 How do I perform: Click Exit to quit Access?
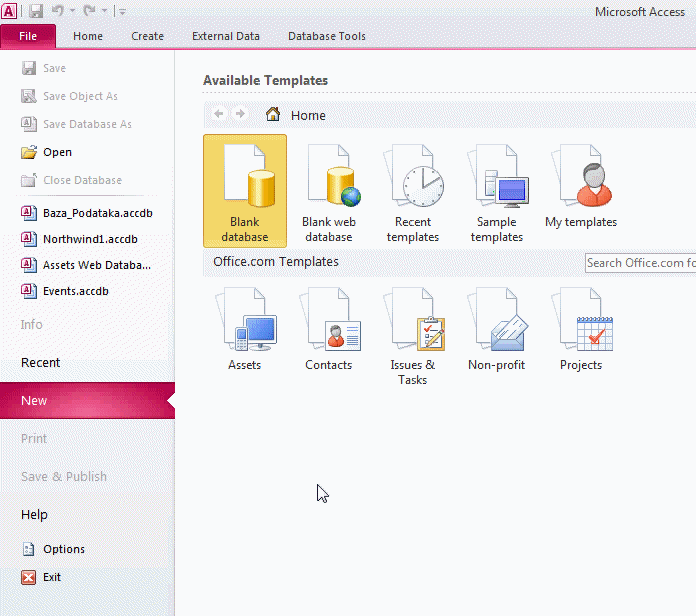coord(41,577)
